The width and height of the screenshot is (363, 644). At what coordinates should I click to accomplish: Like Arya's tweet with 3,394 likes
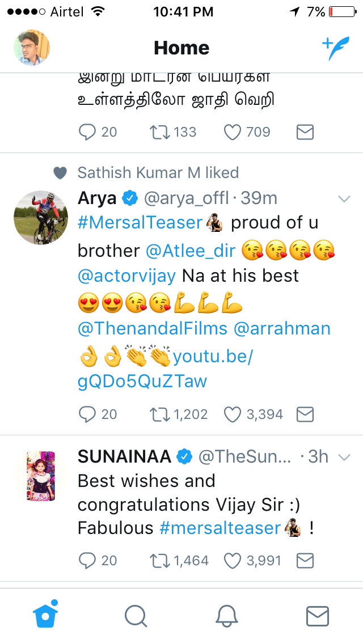[x=233, y=414]
